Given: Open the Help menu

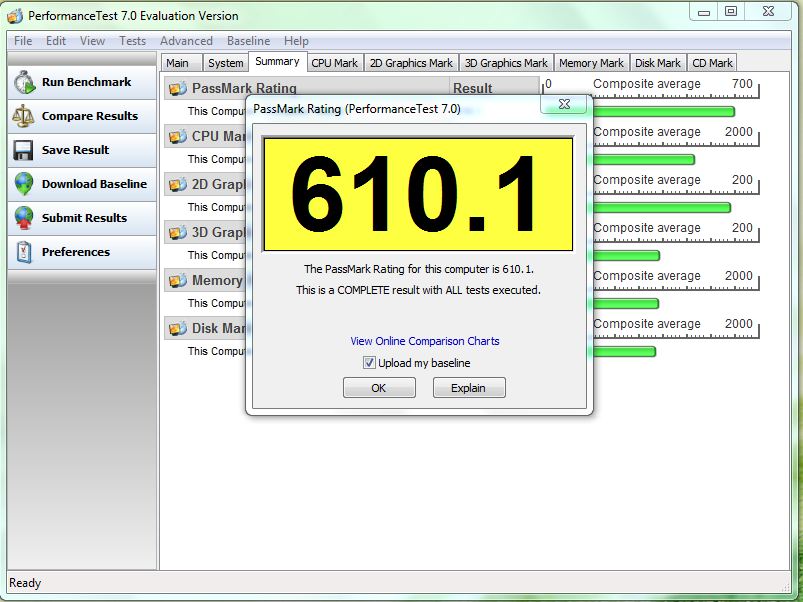Looking at the screenshot, I should (296, 41).
